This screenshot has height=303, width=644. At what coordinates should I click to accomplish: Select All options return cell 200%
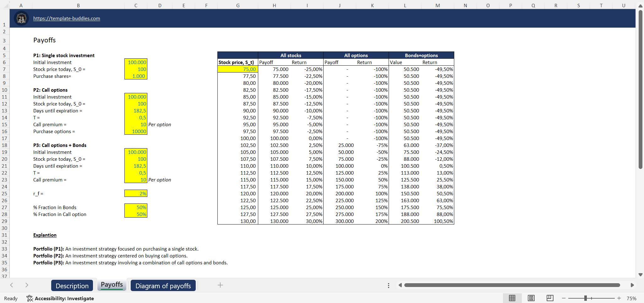point(372,221)
